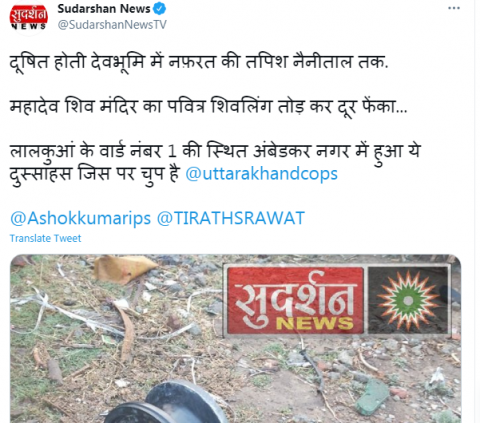480x423 pixels.
Task: Open the @uttarakhandcops mention
Action: coord(261,174)
